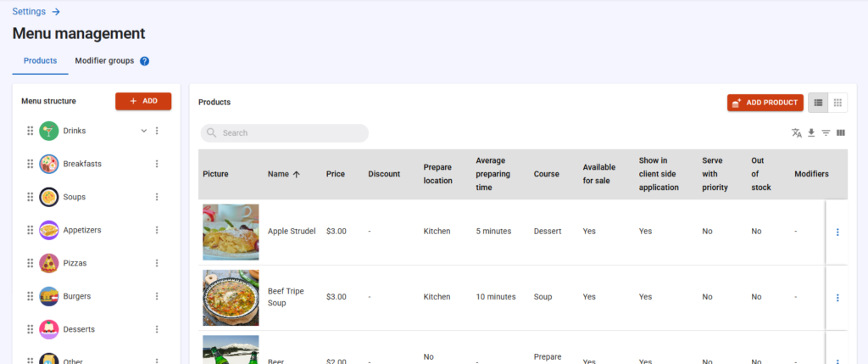Image resolution: width=868 pixels, height=364 pixels.
Task: Focus the product Search field
Action: (x=285, y=133)
